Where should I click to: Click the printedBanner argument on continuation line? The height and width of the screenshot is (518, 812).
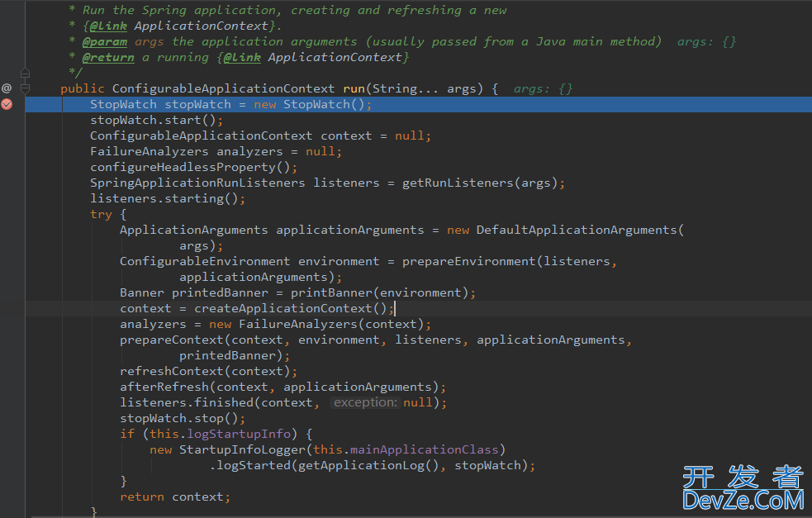pyautogui.click(x=227, y=356)
